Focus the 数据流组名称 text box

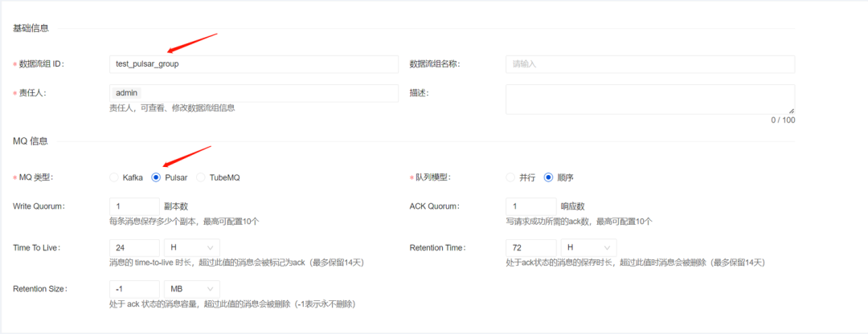649,64
